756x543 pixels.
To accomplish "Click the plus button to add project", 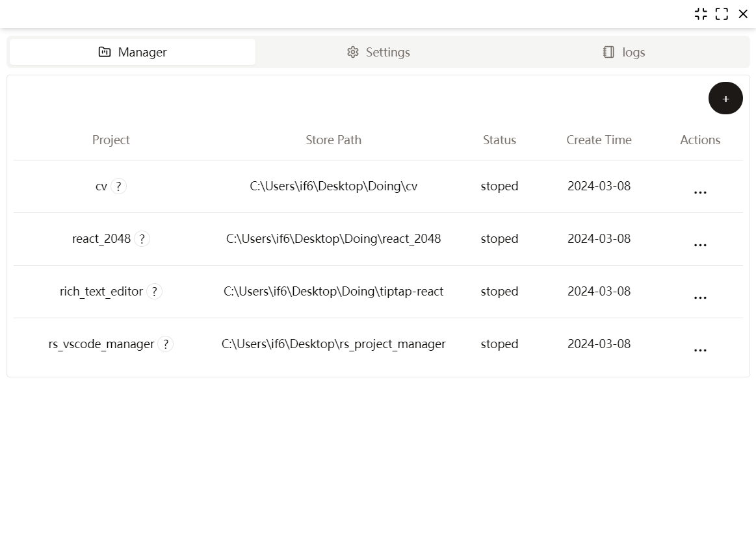I will 725,98.
